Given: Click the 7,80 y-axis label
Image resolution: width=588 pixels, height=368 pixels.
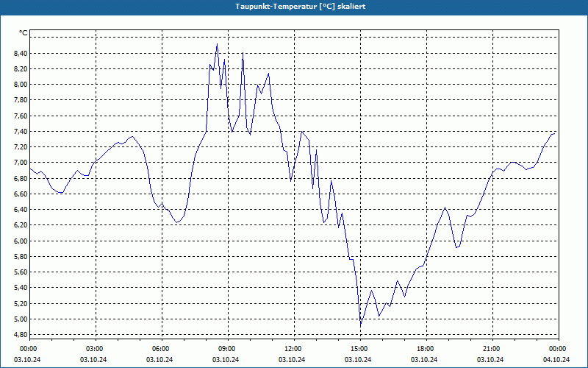Looking at the screenshot, I should tap(21, 100).
